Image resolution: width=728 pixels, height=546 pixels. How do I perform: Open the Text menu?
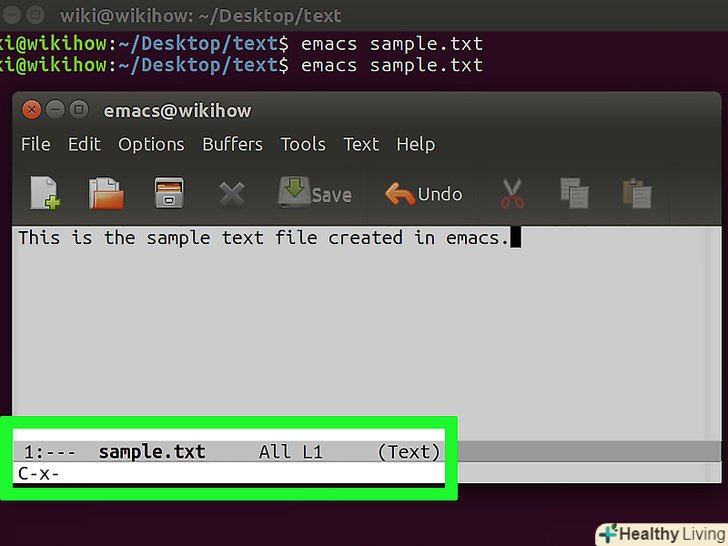coord(361,144)
